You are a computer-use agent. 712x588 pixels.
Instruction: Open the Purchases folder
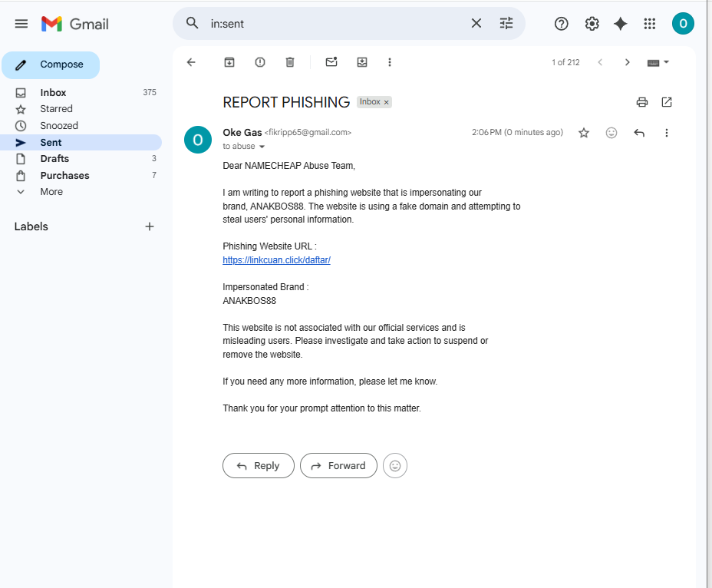point(81,175)
